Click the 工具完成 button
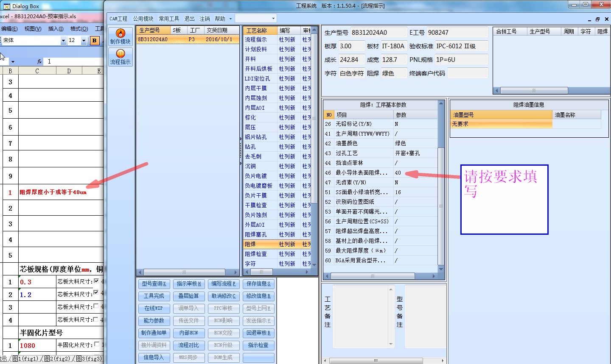The width and height of the screenshot is (611, 364). pos(154,296)
